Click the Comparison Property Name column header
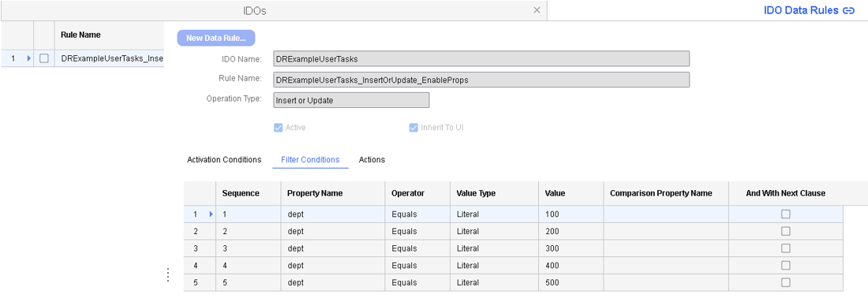 (666, 193)
